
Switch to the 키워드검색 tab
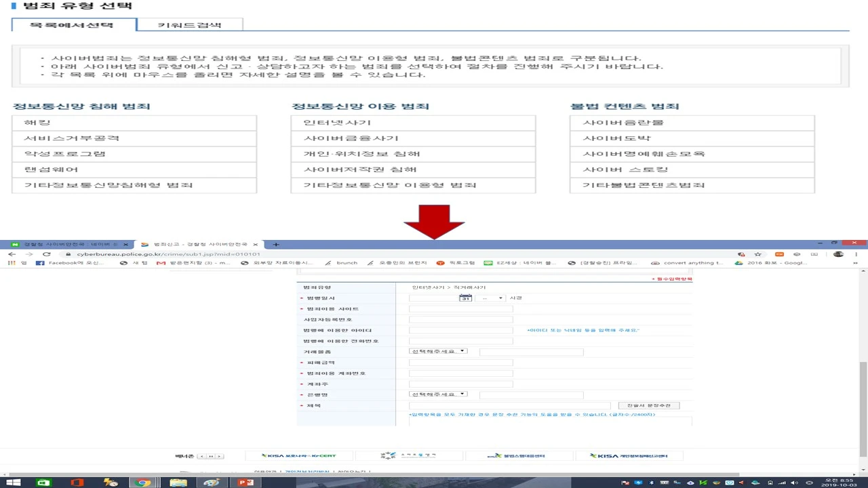pos(189,24)
